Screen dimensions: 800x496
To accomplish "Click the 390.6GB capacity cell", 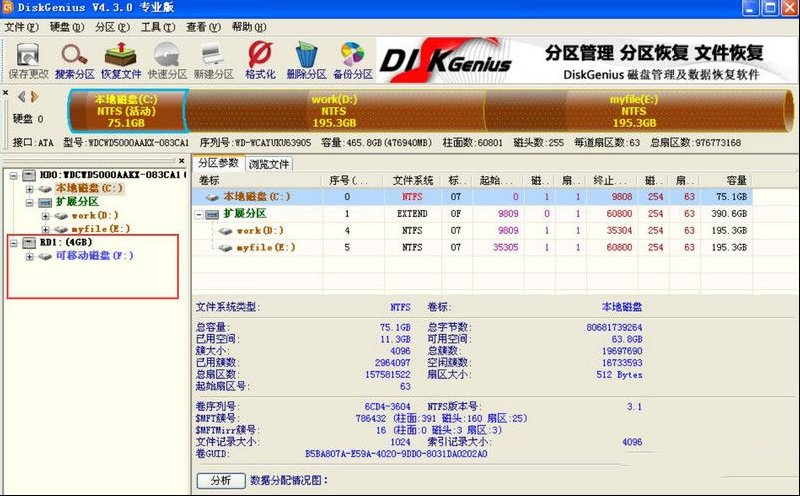I will click(x=729, y=213).
